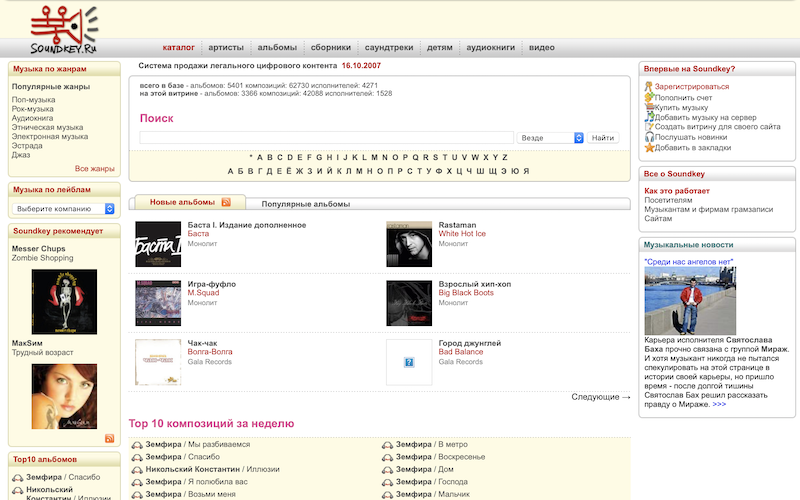Select саундтреки in the top navigation
Screen dimensions: 800x500
click(389, 47)
